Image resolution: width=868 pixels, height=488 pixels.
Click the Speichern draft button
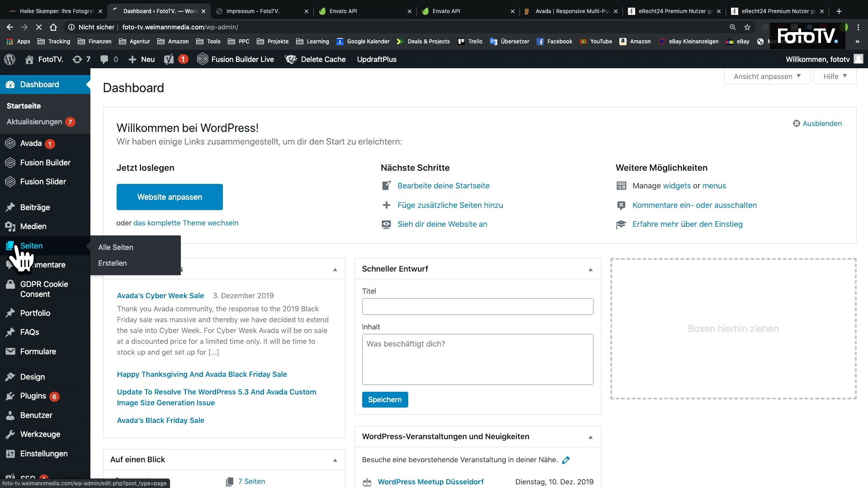[385, 399]
